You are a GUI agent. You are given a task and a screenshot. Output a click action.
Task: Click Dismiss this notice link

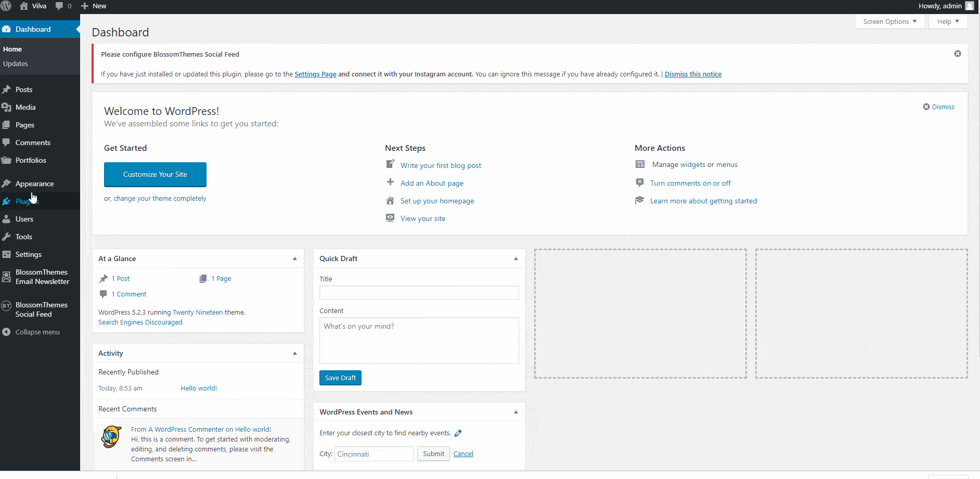click(693, 74)
